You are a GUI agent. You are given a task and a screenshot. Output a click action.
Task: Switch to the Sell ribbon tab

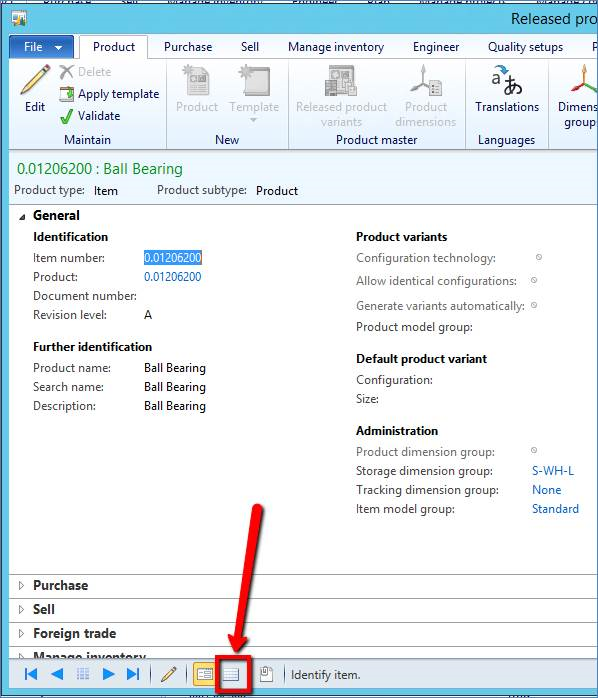[250, 47]
